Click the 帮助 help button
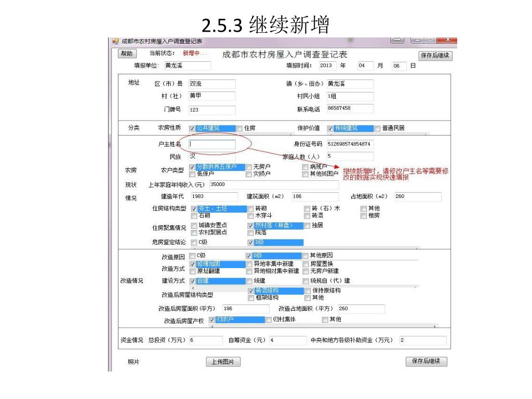Screen dimensions: 532x399 click(127, 54)
